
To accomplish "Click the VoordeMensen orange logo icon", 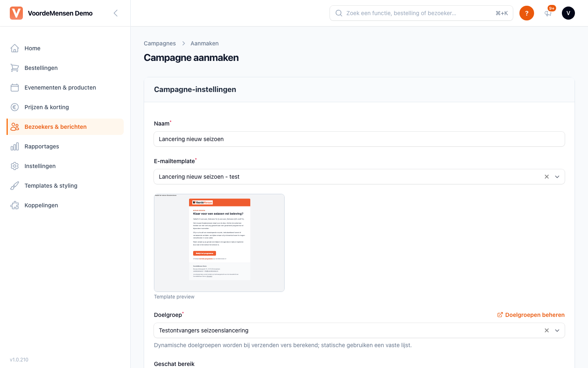I will point(16,13).
